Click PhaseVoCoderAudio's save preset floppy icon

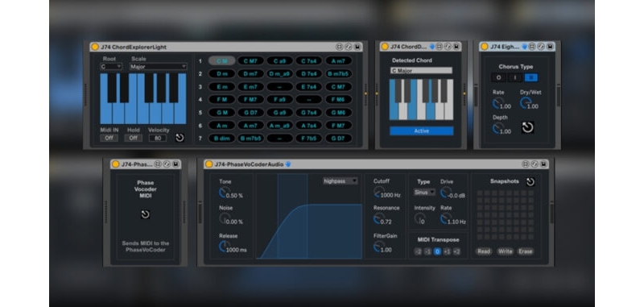click(543, 164)
